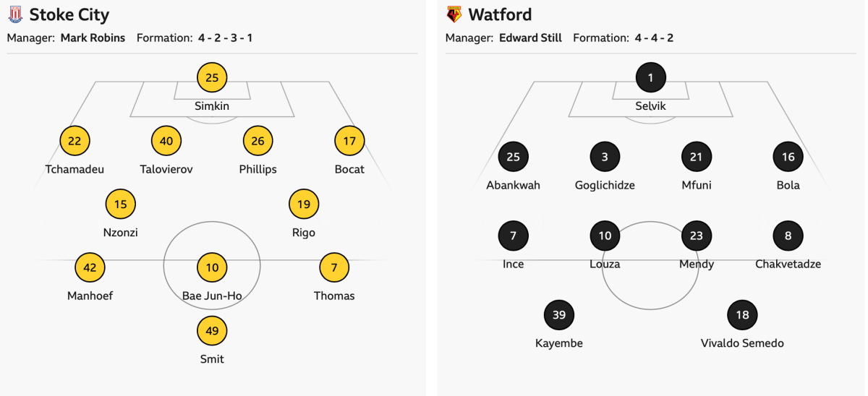This screenshot has width=868, height=396.
Task: Select the number 49 Smit striker badge
Action: 212,330
